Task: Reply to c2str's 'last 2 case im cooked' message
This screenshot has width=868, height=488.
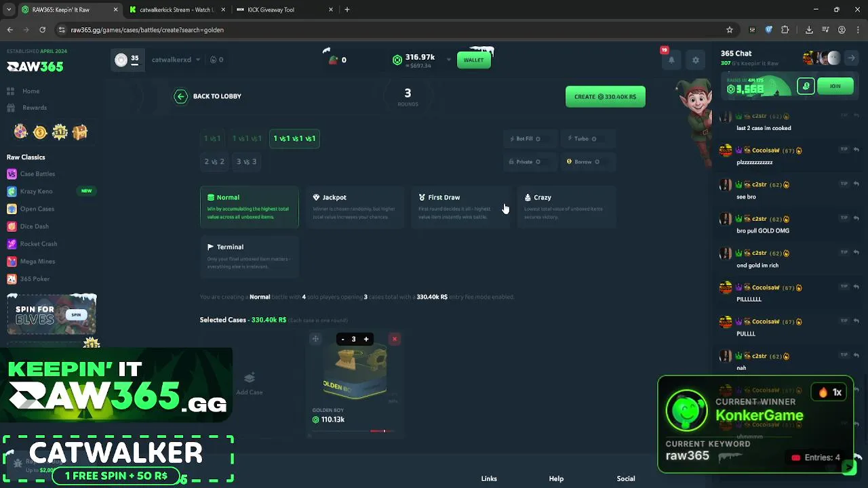Action: click(856, 116)
